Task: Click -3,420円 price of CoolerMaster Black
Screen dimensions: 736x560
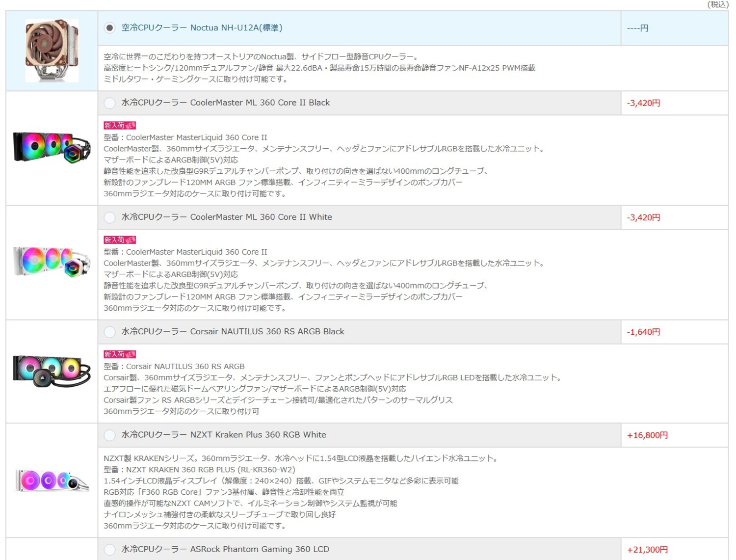Action: [643, 103]
